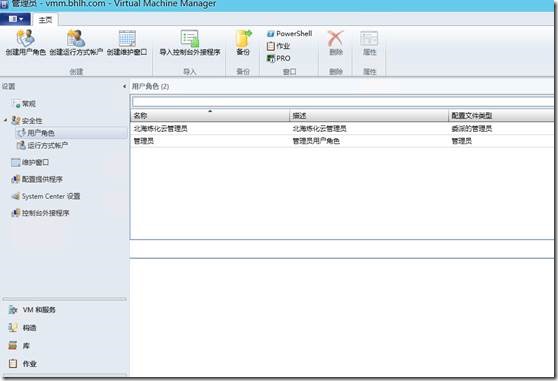Image resolution: width=558 pixels, height=381 pixels.
Task: Sort by the 名称 (Name) column header
Action: pos(210,116)
